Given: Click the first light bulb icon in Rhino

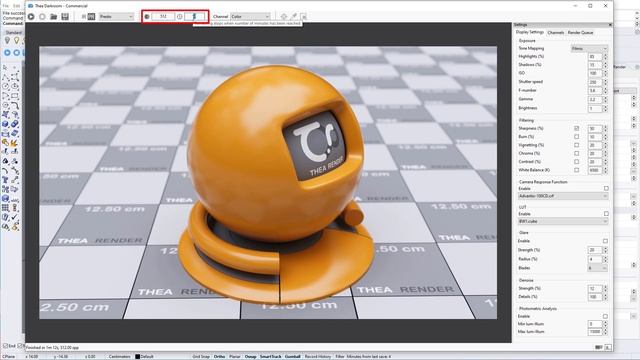Looking at the screenshot, I should [x=7, y=40].
